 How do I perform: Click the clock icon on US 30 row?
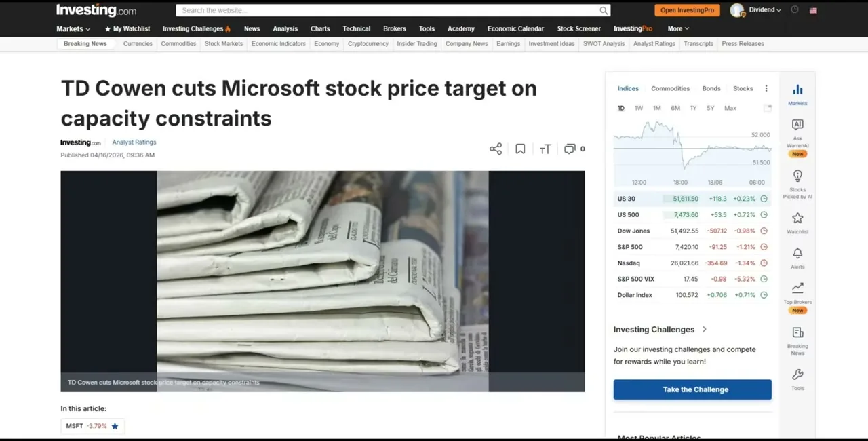click(x=764, y=199)
